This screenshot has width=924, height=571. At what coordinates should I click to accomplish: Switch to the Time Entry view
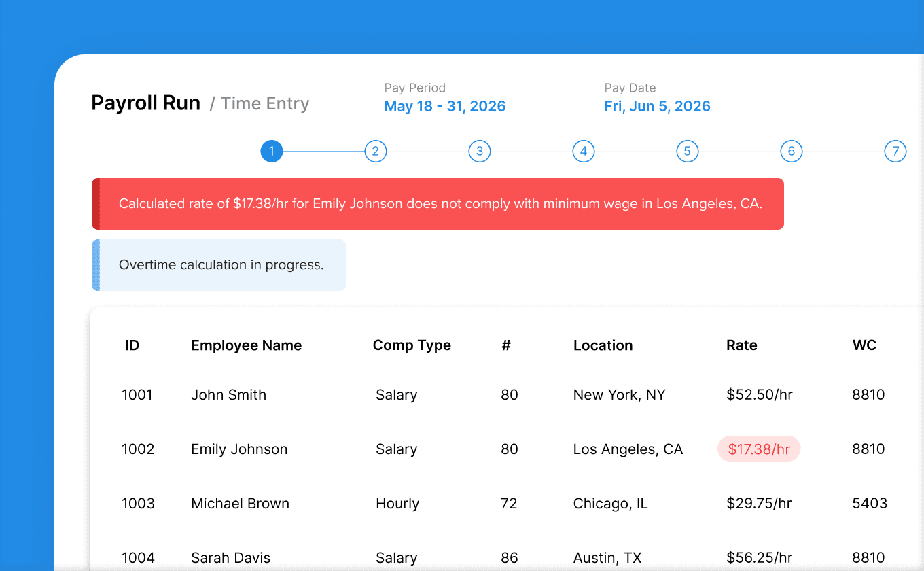(265, 103)
